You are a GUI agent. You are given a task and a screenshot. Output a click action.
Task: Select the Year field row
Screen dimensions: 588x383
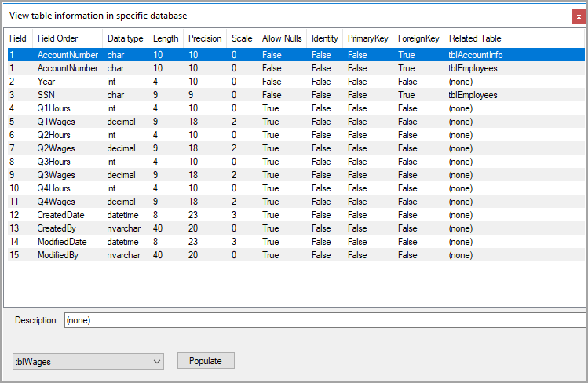pyautogui.click(x=296, y=82)
